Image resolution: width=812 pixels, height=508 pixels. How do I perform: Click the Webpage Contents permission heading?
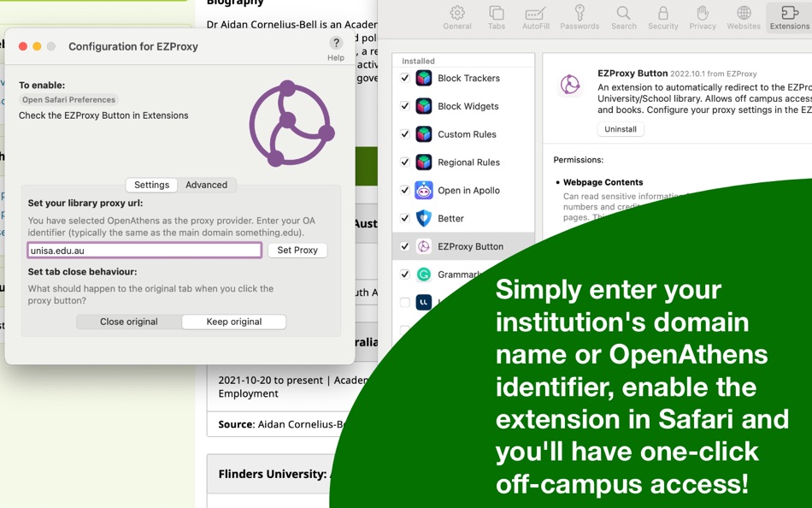[603, 182]
